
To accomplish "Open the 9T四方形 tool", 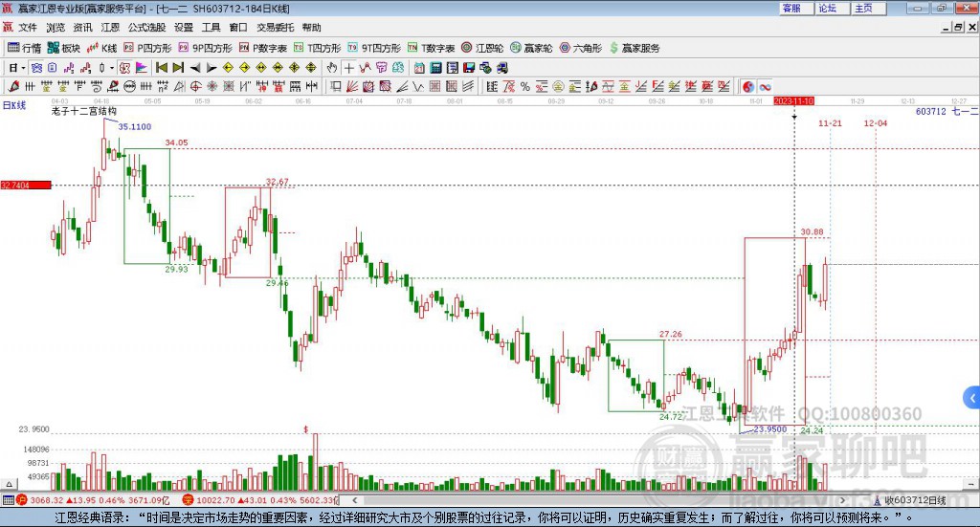I will point(374,48).
